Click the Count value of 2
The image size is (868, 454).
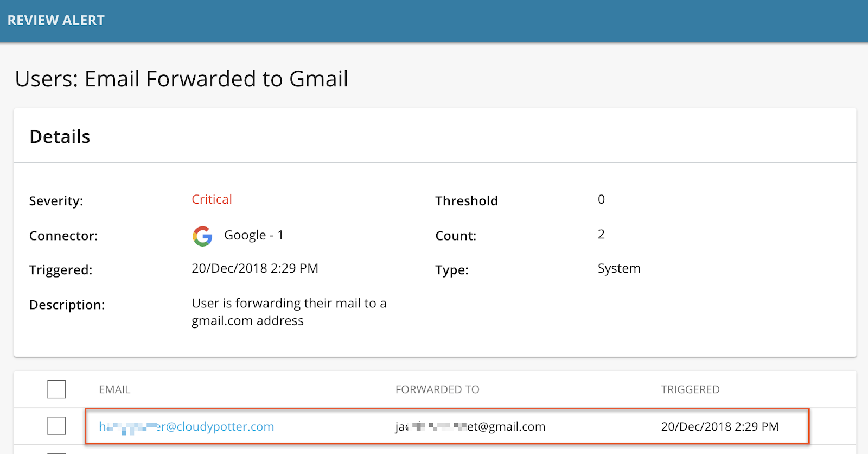click(601, 234)
